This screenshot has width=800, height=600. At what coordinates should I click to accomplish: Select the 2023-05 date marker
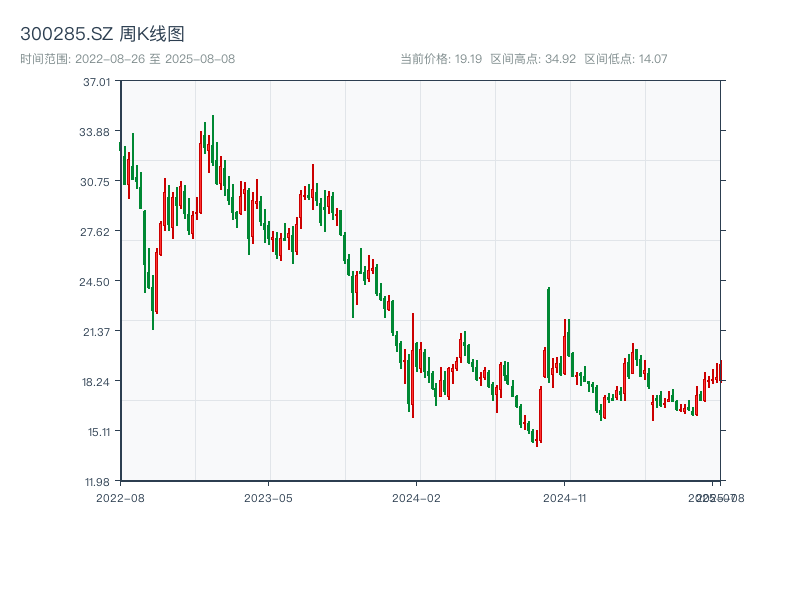pyautogui.click(x=268, y=497)
